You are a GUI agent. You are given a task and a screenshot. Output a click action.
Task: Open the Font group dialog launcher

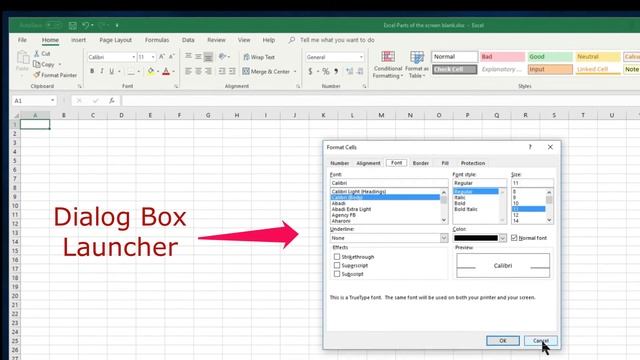[x=176, y=86]
